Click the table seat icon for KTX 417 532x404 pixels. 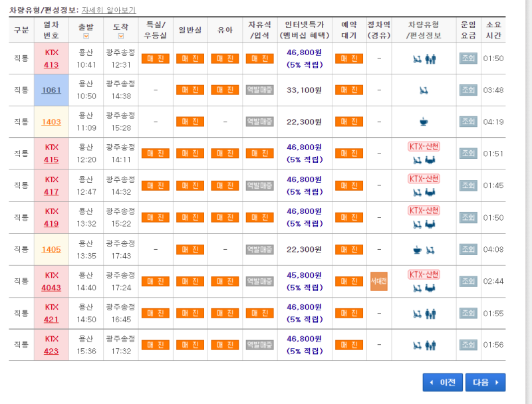click(430, 193)
